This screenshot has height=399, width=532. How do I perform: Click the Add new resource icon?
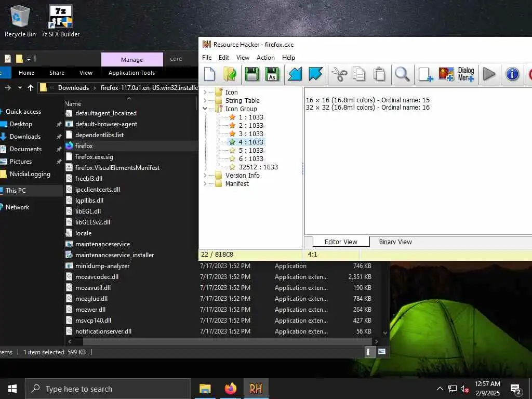click(425, 74)
